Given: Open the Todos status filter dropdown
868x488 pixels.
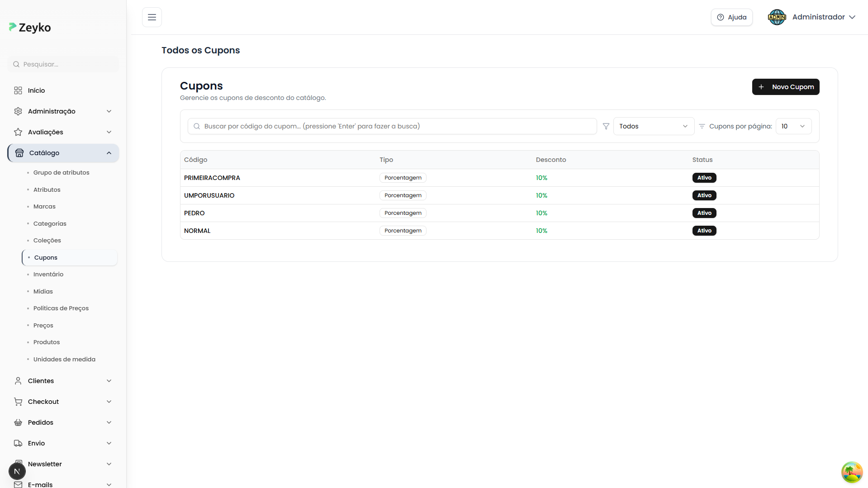Looking at the screenshot, I should pyautogui.click(x=653, y=126).
